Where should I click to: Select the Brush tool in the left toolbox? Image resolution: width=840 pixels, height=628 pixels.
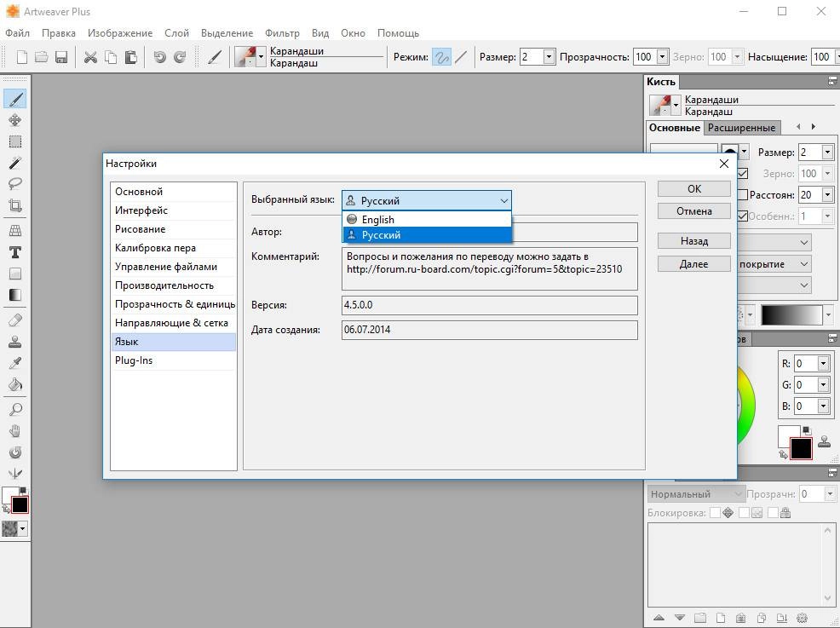click(x=15, y=99)
